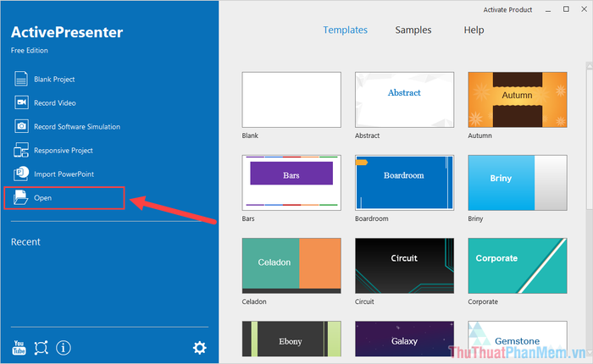Choose the Celadon template thumbnail

[291, 266]
